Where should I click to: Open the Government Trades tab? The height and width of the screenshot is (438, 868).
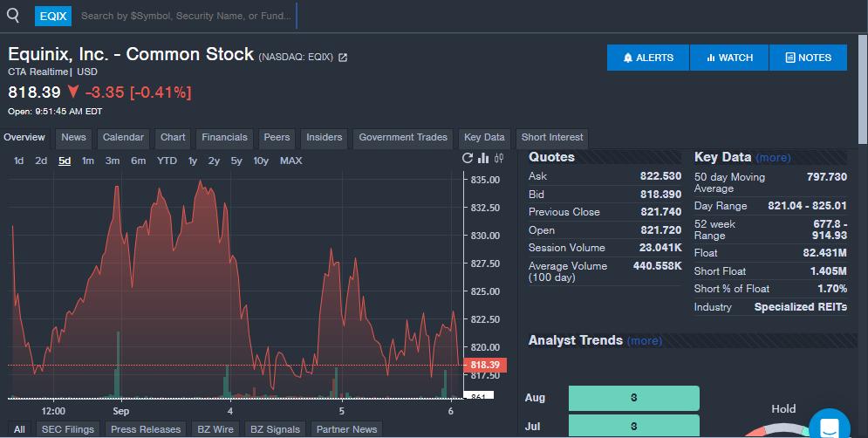[x=403, y=137]
